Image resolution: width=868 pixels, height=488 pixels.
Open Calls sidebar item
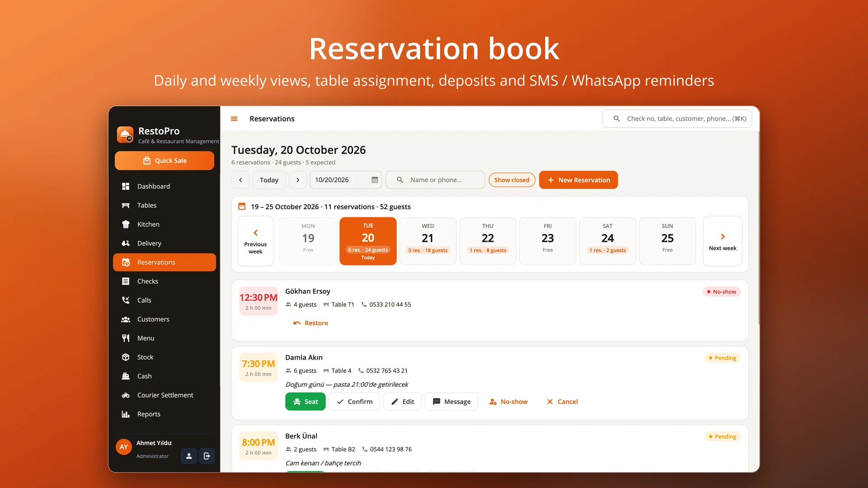click(165, 300)
